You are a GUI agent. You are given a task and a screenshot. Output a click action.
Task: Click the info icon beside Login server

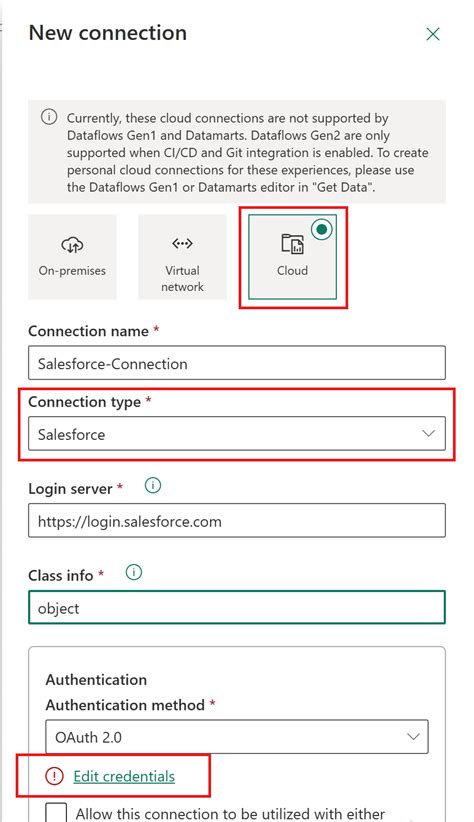pos(153,486)
